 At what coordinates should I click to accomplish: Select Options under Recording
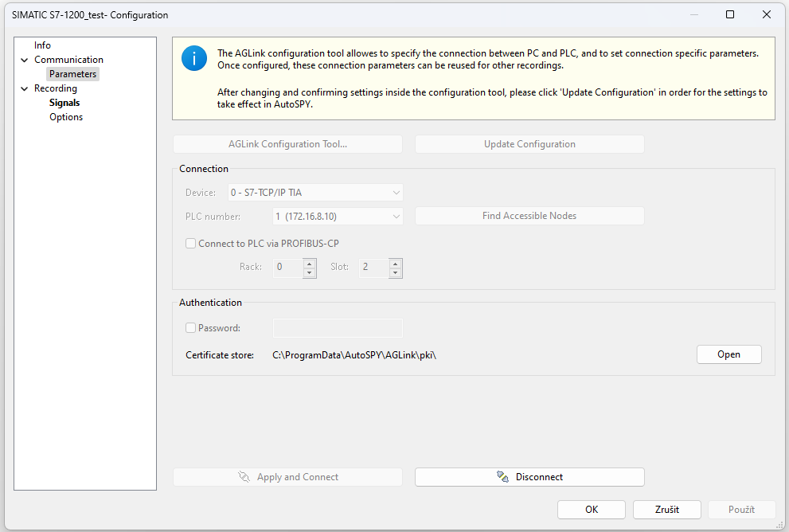[66, 117]
